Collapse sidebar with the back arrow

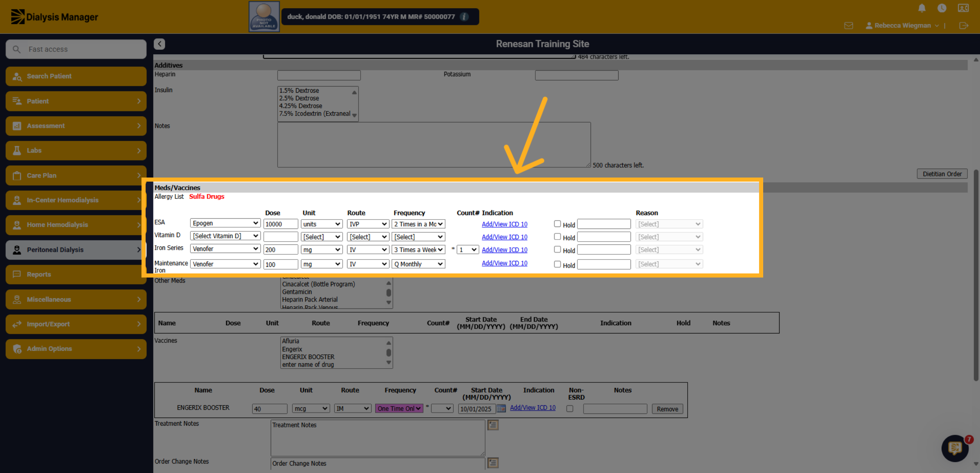tap(159, 44)
